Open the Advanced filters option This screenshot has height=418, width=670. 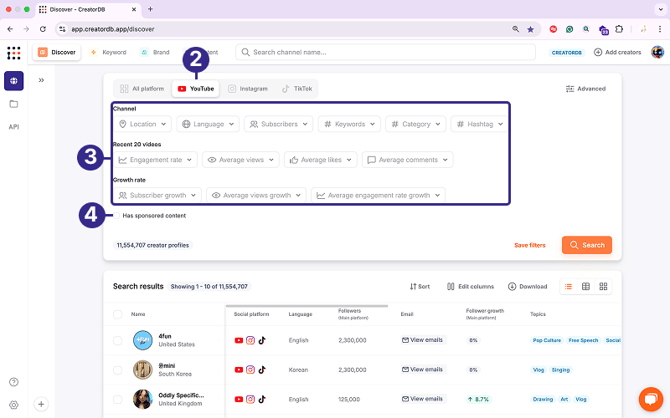click(x=586, y=88)
